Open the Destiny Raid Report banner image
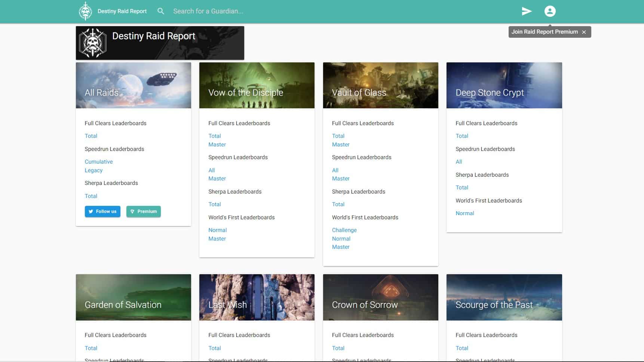This screenshot has width=644, height=362. pyautogui.click(x=160, y=43)
